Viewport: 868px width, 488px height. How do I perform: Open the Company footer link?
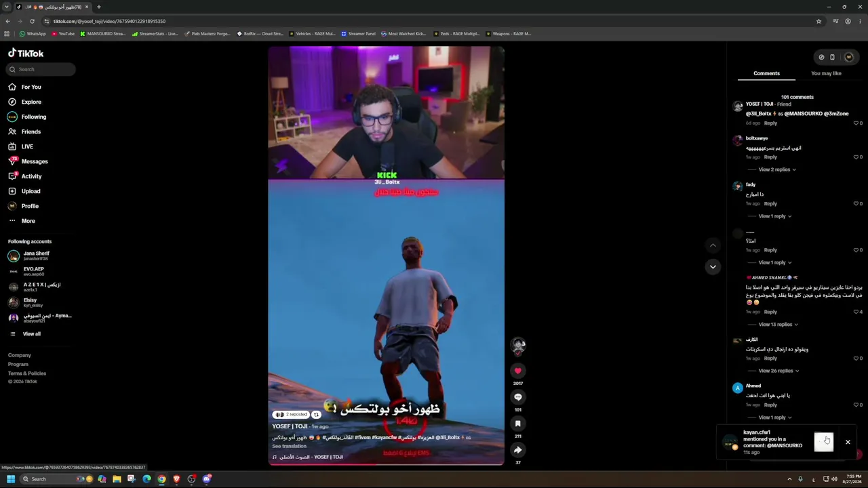(20, 355)
